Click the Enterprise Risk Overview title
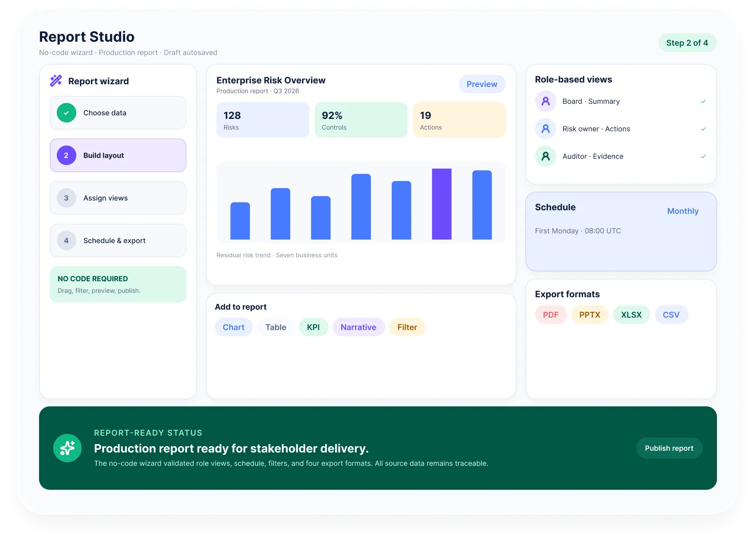The height and width of the screenshot is (543, 756). pyautogui.click(x=271, y=80)
